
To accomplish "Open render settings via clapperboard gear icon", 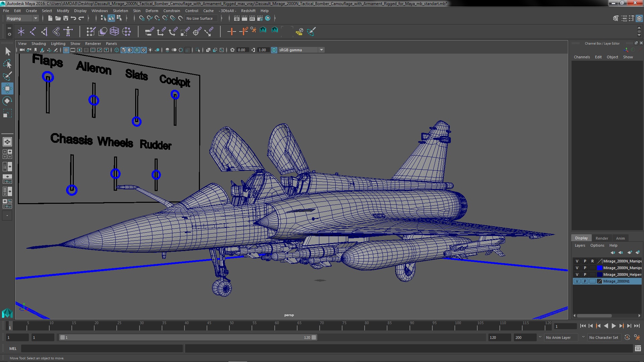I will click(260, 18).
